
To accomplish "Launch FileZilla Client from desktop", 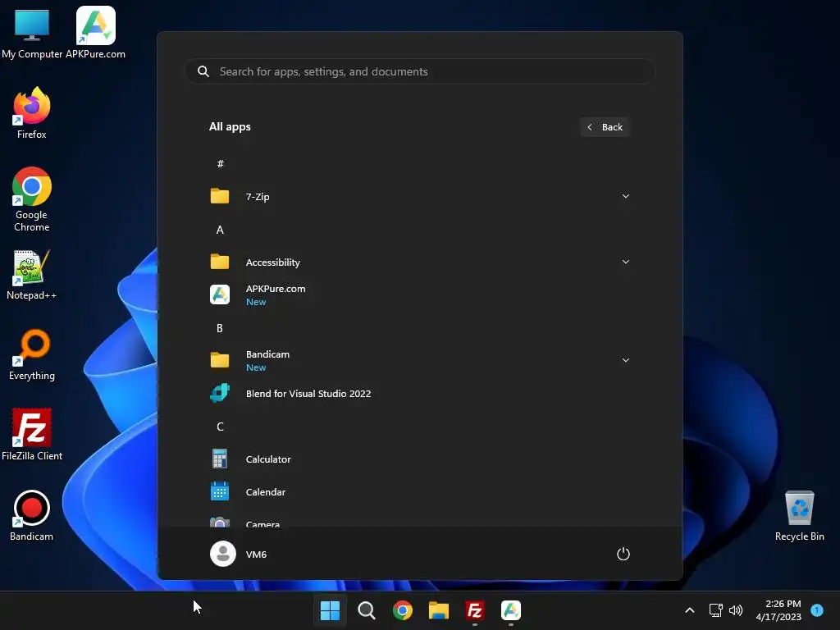I will pos(32,435).
